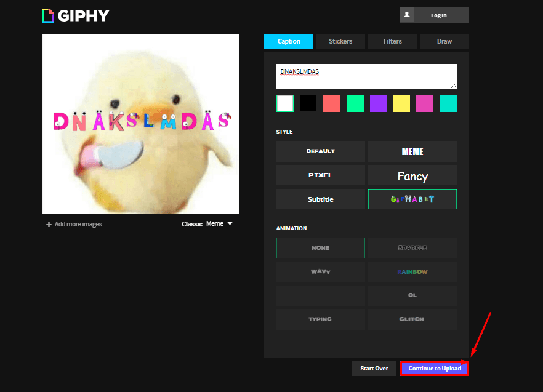The height and width of the screenshot is (392, 543).
Task: Select the white color swatch
Action: click(285, 103)
